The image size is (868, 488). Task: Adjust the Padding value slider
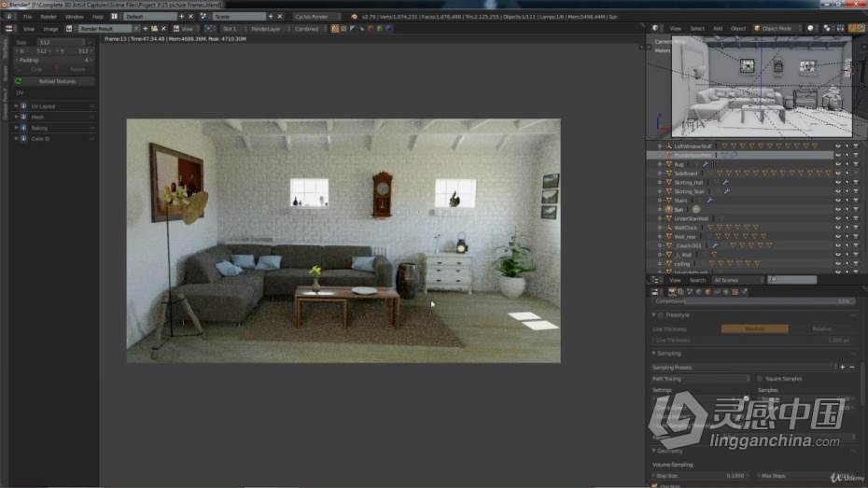[55, 60]
